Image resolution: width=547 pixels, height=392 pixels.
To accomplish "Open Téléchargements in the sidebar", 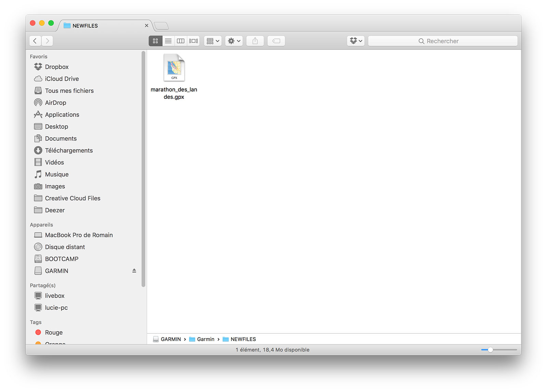I will (69, 150).
